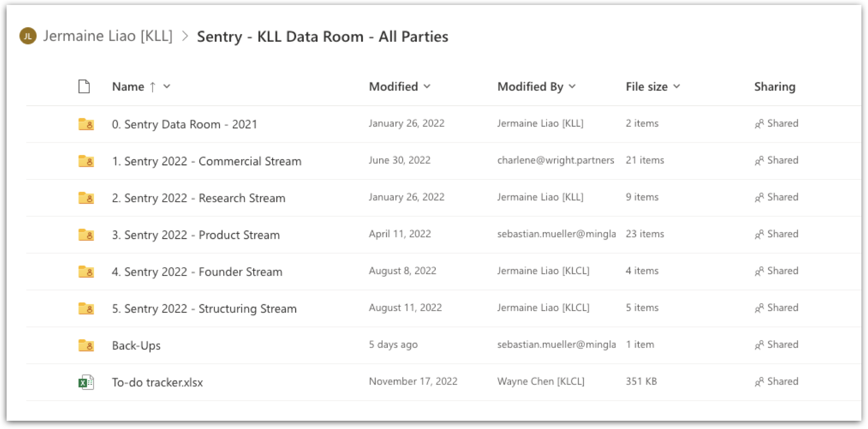The height and width of the screenshot is (429, 868).
Task: Click the Shared icon on Product Stream row
Action: 759,234
